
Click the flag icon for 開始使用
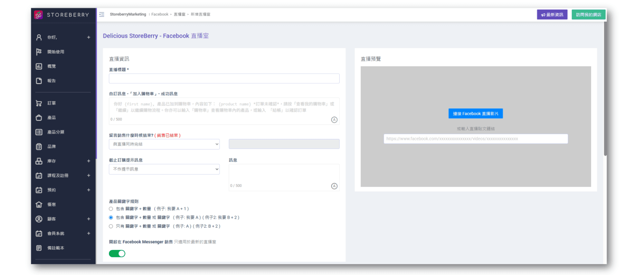click(39, 52)
